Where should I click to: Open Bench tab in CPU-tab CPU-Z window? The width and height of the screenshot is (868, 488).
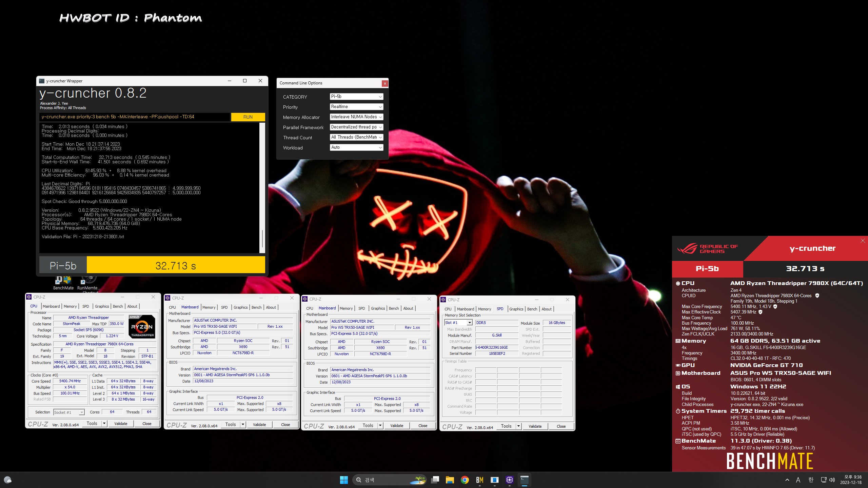pos(118,306)
